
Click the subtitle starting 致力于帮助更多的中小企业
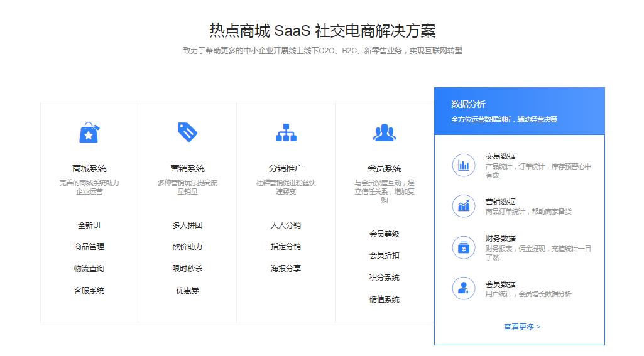pyautogui.click(x=322, y=50)
